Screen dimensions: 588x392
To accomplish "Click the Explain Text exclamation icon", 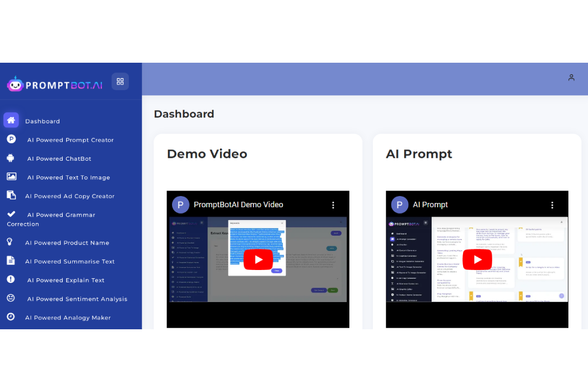I will (x=11, y=279).
